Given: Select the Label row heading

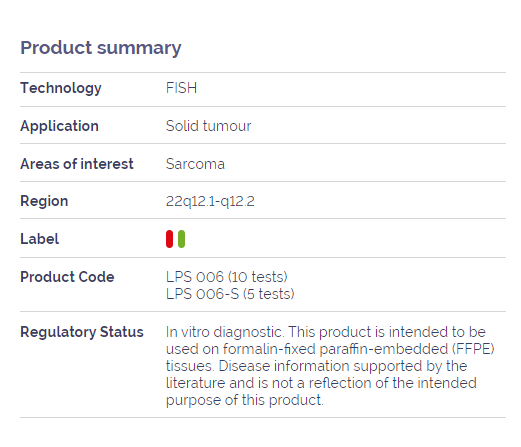Looking at the screenshot, I should click(x=39, y=239).
